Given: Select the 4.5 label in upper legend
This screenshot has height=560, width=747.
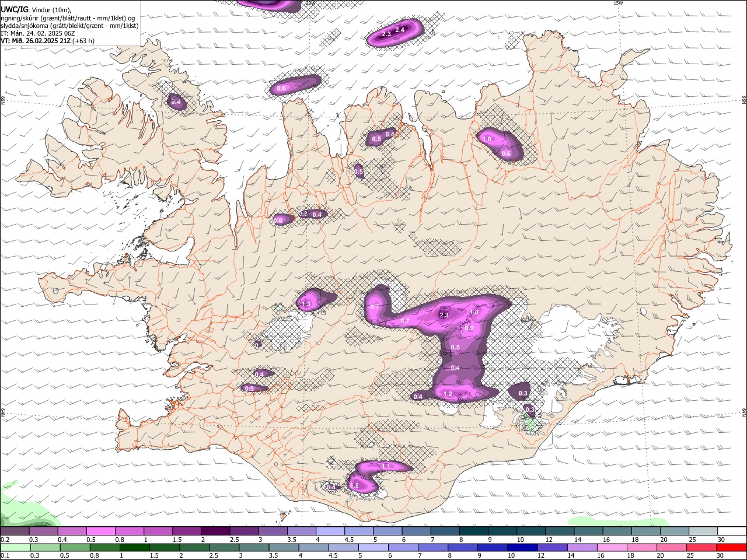Looking at the screenshot, I should click(x=349, y=540).
